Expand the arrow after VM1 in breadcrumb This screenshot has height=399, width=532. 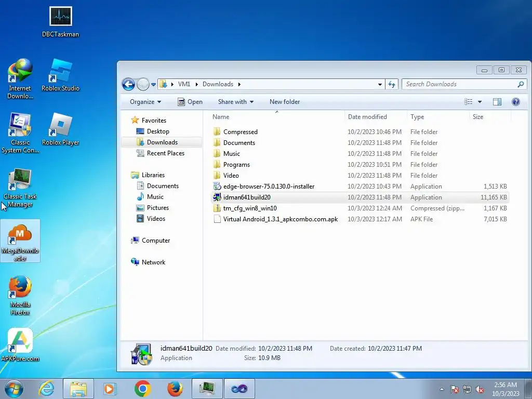196,84
